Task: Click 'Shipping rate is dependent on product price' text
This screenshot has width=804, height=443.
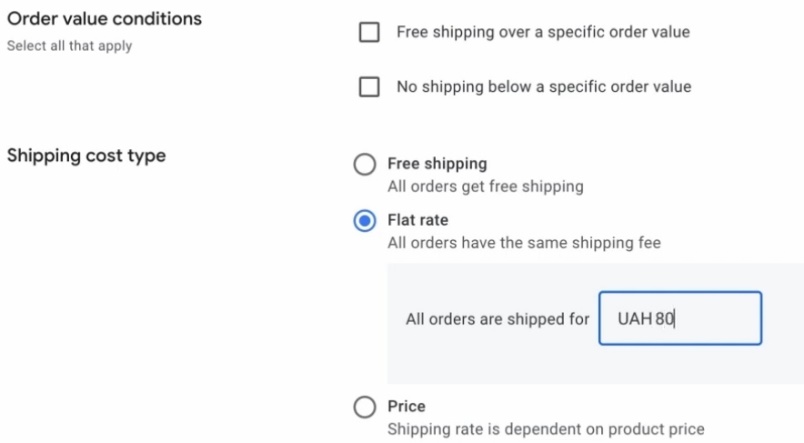Action: pos(545,429)
